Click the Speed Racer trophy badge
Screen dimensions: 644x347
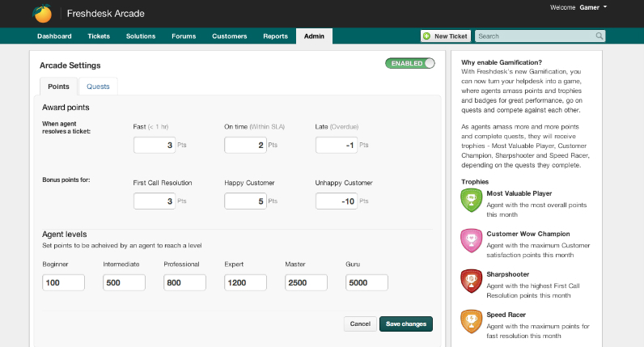pyautogui.click(x=471, y=320)
